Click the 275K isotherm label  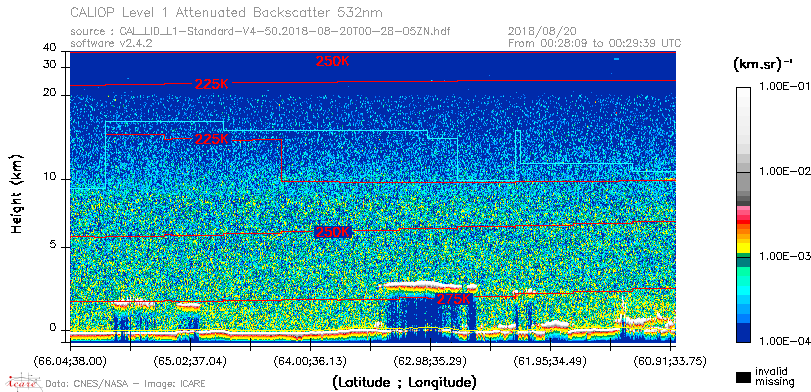click(x=454, y=299)
